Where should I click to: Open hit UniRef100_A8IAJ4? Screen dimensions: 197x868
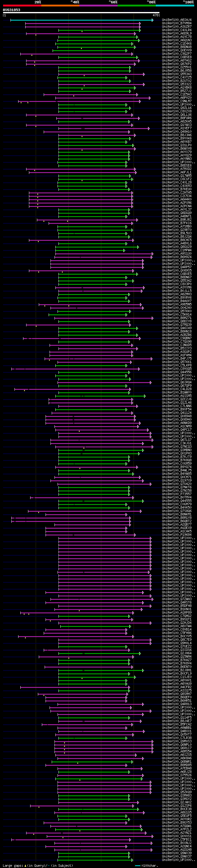tap(177, 20)
